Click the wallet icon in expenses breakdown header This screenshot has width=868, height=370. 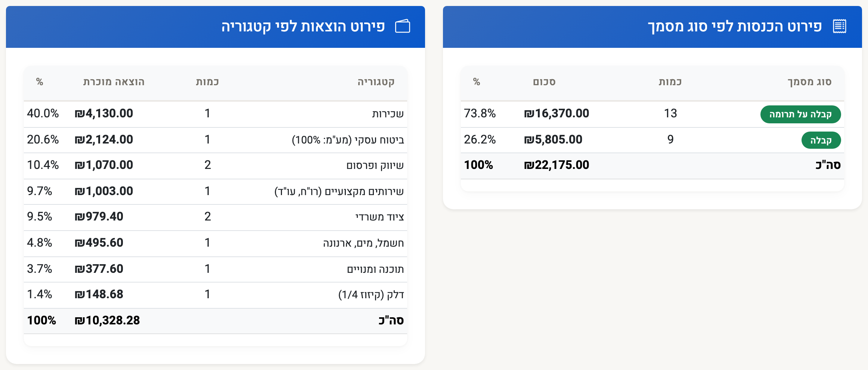403,26
